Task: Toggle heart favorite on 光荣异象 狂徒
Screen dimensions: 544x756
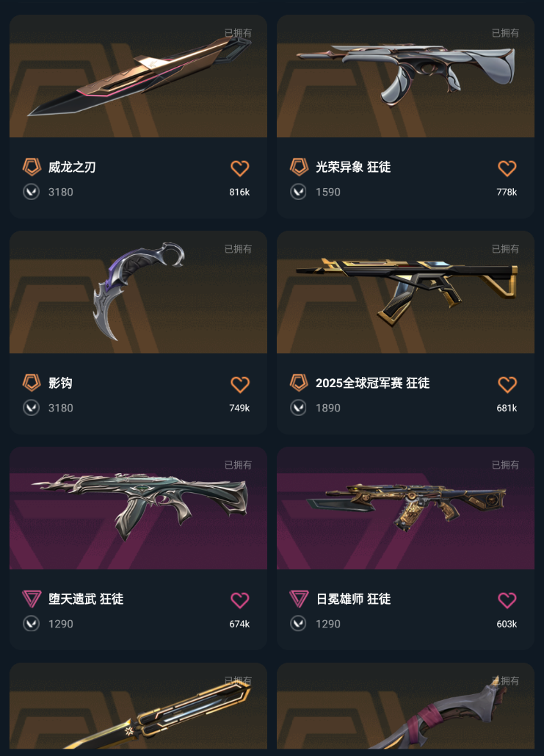Action: coord(507,168)
